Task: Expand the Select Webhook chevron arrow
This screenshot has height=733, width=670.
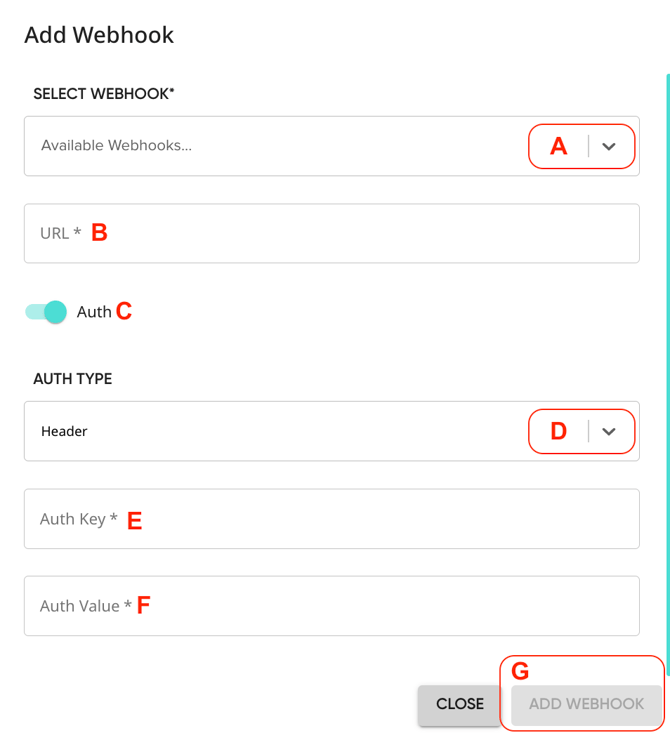Action: pyautogui.click(x=610, y=146)
